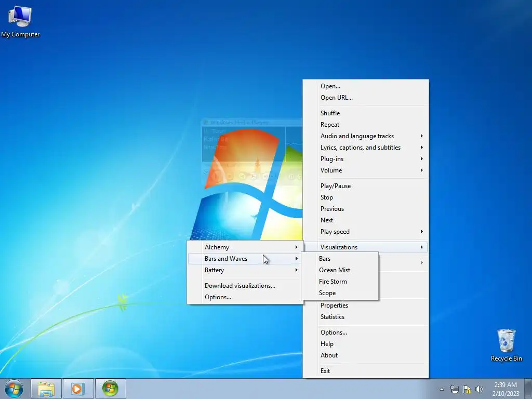The image size is (532, 399).
Task: Open the Recycle Bin desktop icon
Action: click(x=506, y=345)
